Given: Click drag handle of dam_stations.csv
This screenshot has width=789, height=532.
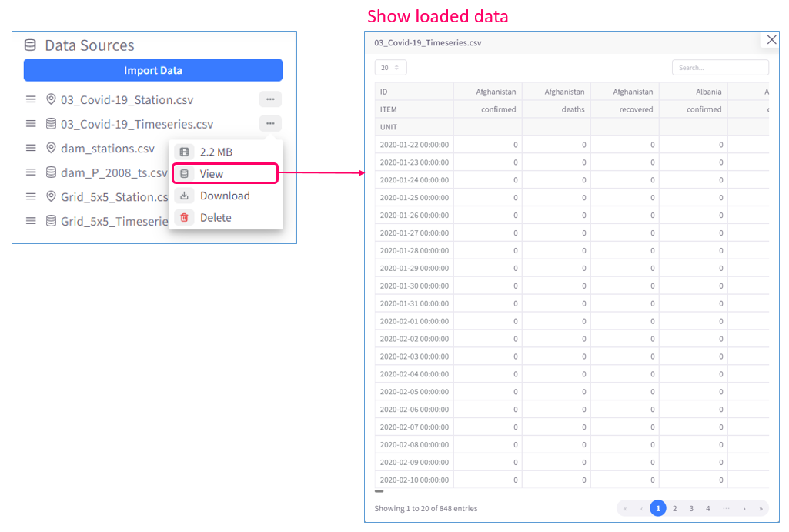Looking at the screenshot, I should point(31,148).
